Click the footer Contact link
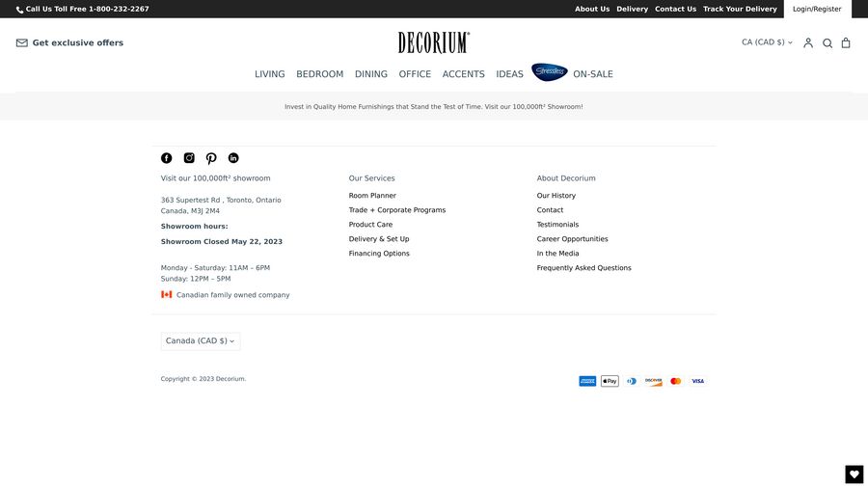 pos(550,209)
